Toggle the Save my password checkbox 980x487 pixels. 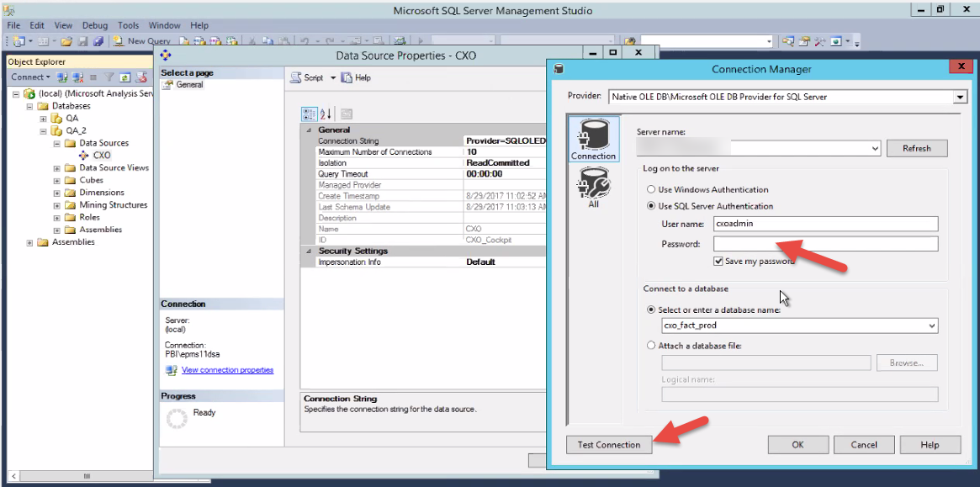(x=718, y=262)
